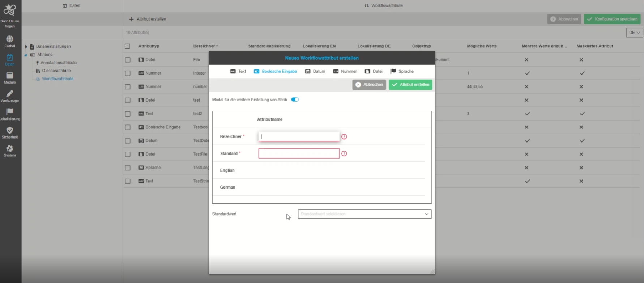Click into the Standard input field
The image size is (644, 283).
299,153
